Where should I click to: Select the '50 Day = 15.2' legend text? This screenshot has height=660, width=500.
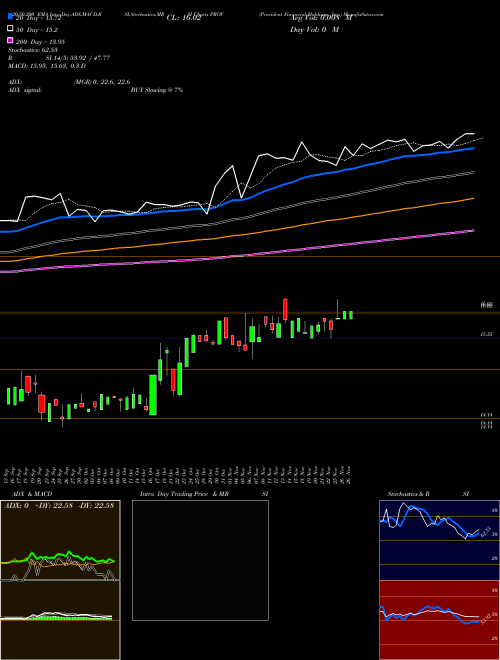point(37,30)
